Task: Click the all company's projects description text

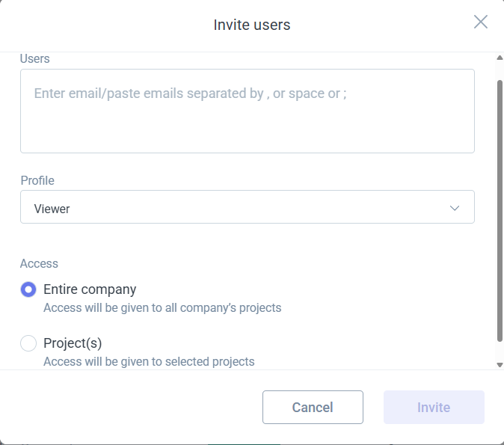Action: point(162,307)
